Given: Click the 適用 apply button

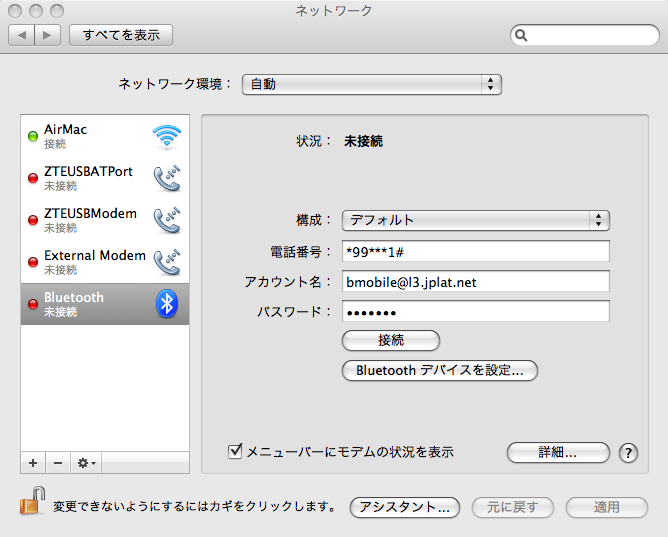Looking at the screenshot, I should [607, 507].
